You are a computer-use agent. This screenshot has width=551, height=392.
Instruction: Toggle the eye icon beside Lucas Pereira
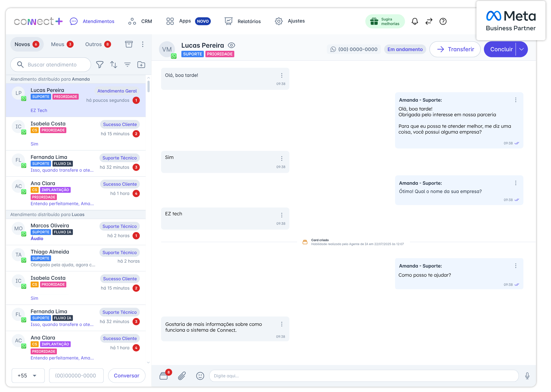[231, 45]
